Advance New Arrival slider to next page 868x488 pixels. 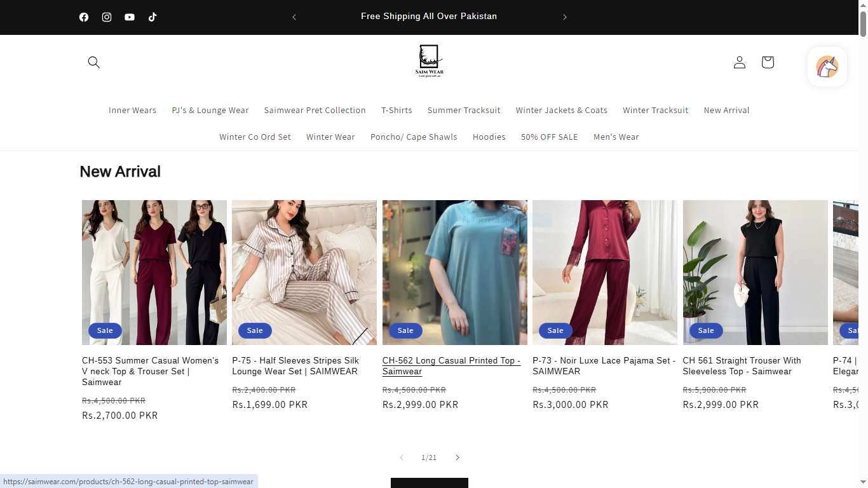[x=457, y=457]
